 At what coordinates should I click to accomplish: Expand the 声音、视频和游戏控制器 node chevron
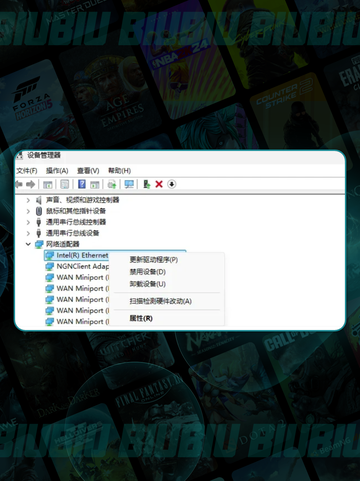28,200
